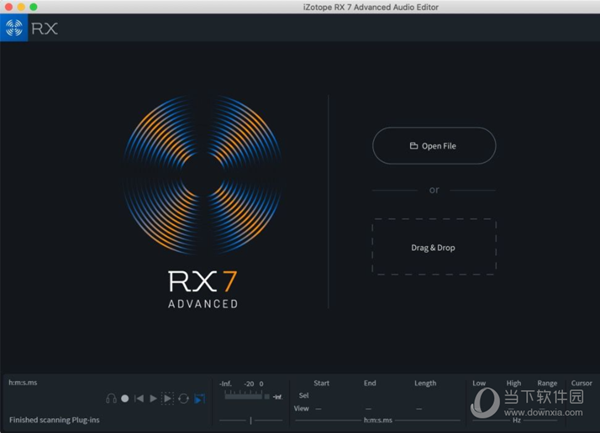
Task: Close the window with red button
Action: point(9,7)
